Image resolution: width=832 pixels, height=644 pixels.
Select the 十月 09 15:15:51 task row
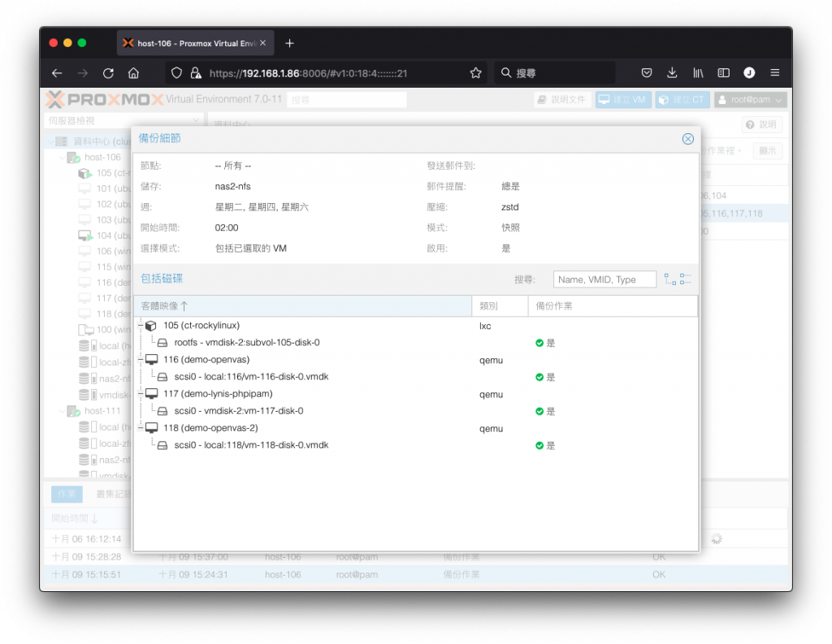point(415,574)
